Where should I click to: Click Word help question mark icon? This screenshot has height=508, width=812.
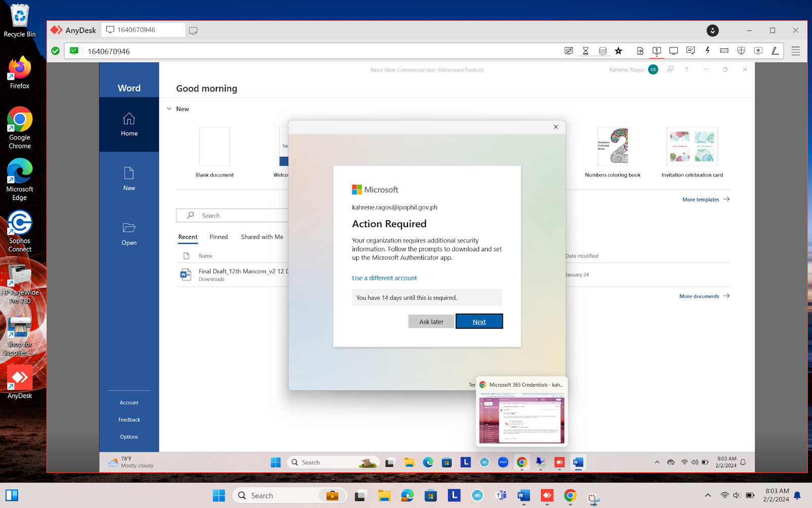[687, 70]
